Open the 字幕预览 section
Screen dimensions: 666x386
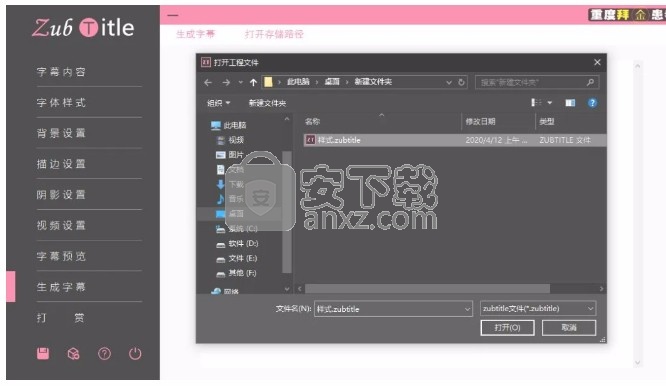coord(61,256)
